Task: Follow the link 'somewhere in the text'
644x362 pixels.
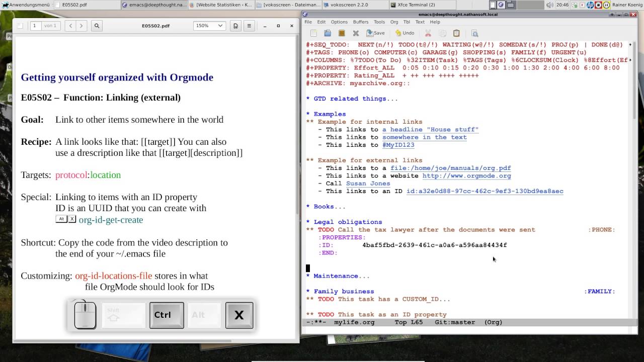Action: click(425, 137)
